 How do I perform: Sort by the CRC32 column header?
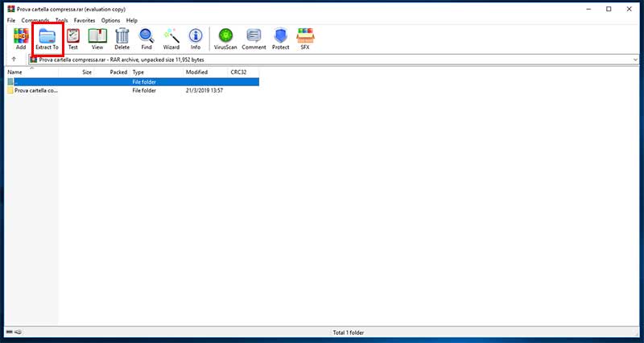(x=243, y=72)
